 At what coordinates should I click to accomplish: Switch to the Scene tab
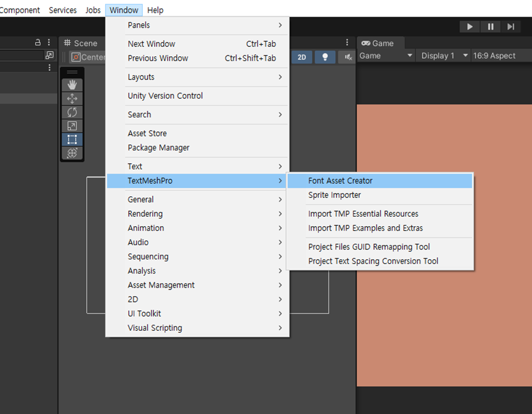tap(81, 43)
